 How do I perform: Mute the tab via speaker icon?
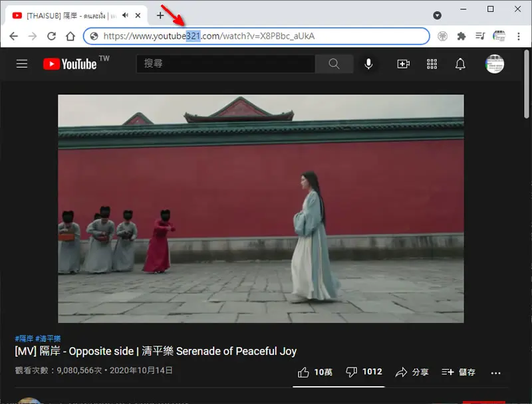point(126,15)
